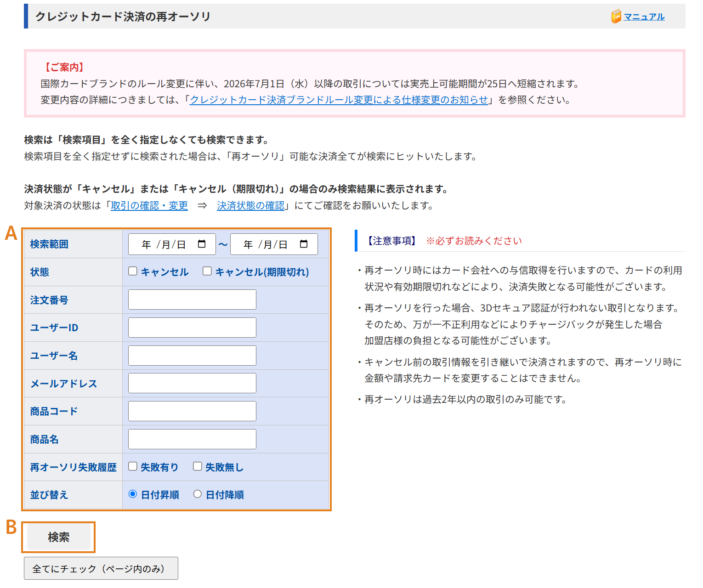Focus the 商品名 input field
Viewport: 703px width, 588px height.
[x=192, y=439]
